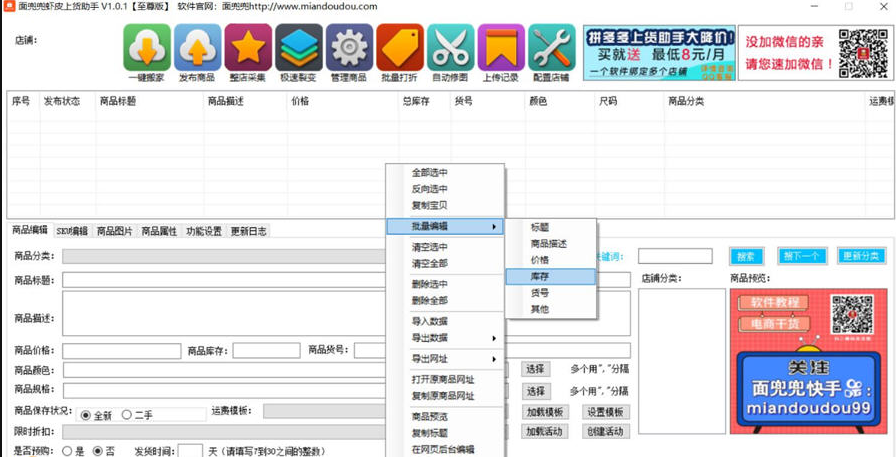
Task: Click the app logo in title bar
Action: point(9,6)
